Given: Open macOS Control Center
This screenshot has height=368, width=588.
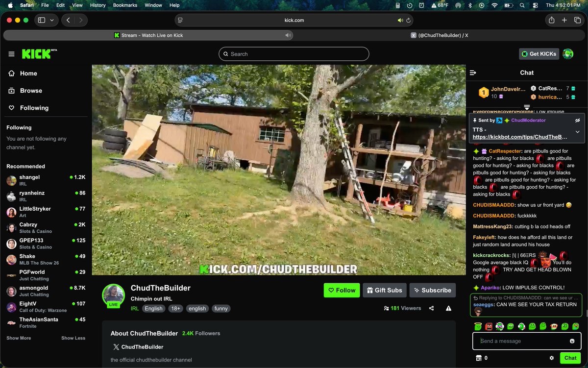Looking at the screenshot, I should [x=535, y=5].
